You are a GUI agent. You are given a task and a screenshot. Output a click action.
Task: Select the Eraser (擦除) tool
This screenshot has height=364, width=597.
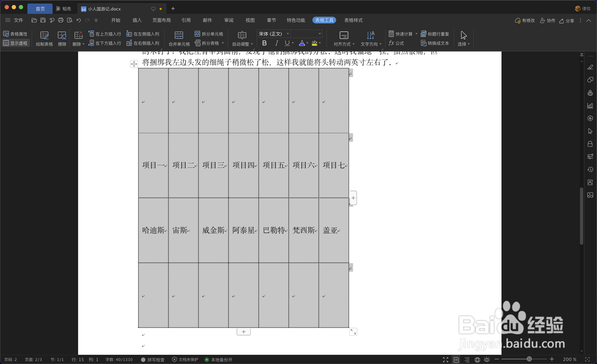coord(62,39)
